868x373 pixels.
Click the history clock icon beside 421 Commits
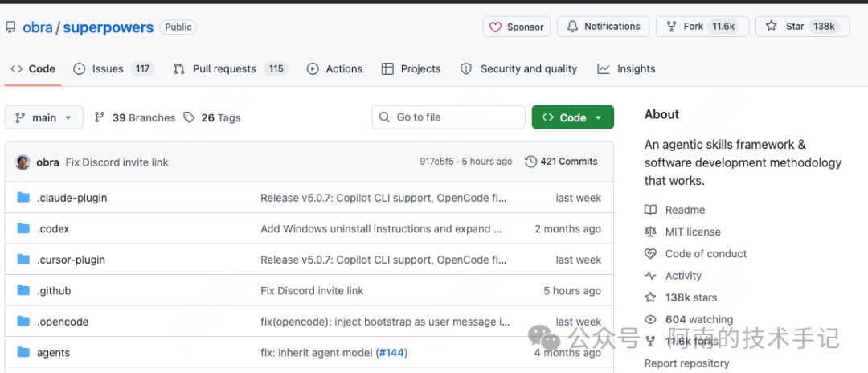coord(530,162)
